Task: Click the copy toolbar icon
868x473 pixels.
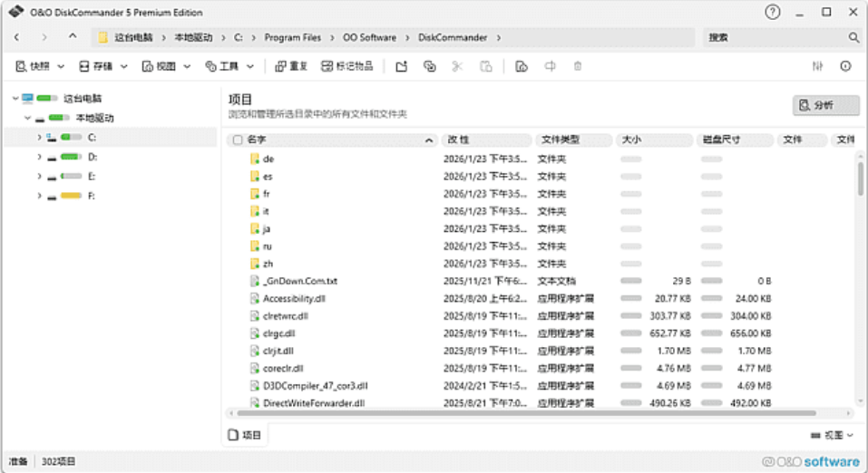Action: coord(430,66)
